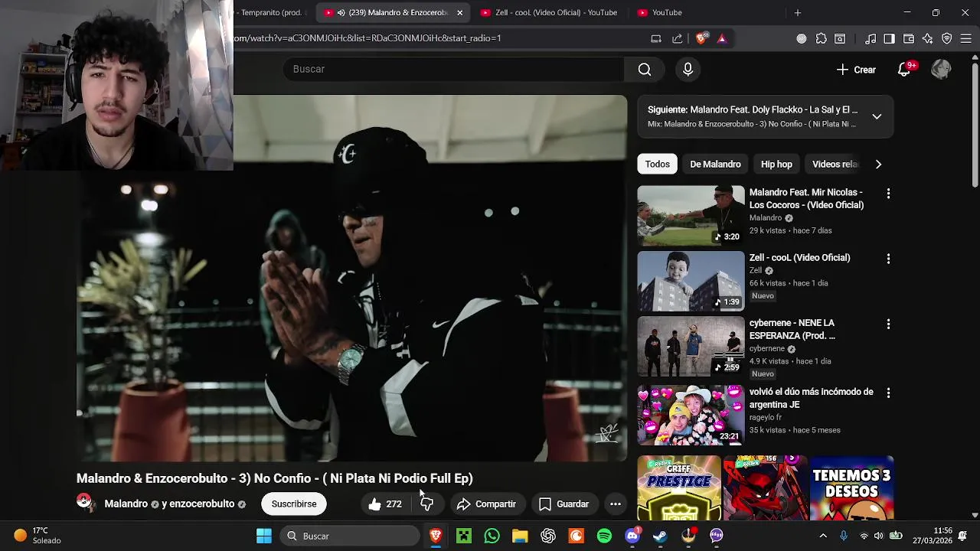Image resolution: width=980 pixels, height=551 pixels.
Task: Open WhatsApp from the taskbar
Action: coord(492,536)
